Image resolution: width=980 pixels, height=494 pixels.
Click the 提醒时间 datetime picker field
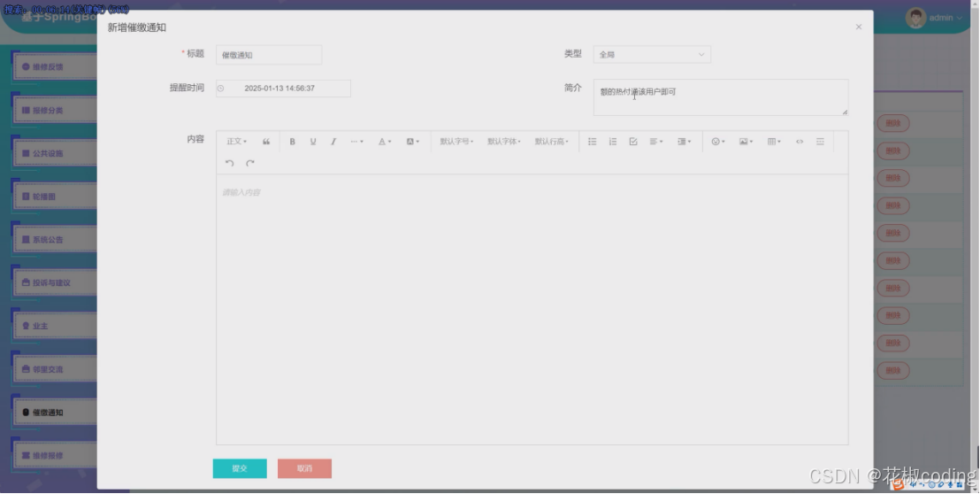(x=283, y=89)
